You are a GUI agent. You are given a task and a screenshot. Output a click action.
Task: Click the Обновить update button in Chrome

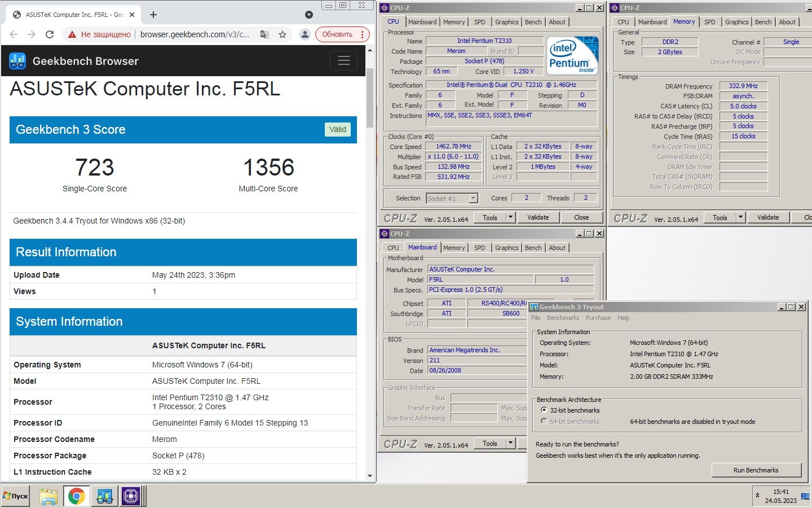[x=342, y=34]
